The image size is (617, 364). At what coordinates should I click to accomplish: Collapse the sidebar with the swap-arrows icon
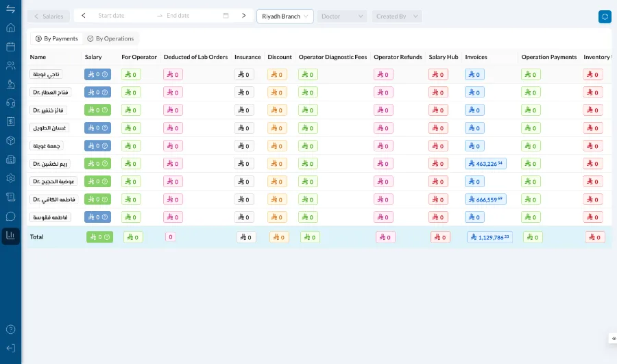[x=10, y=9]
